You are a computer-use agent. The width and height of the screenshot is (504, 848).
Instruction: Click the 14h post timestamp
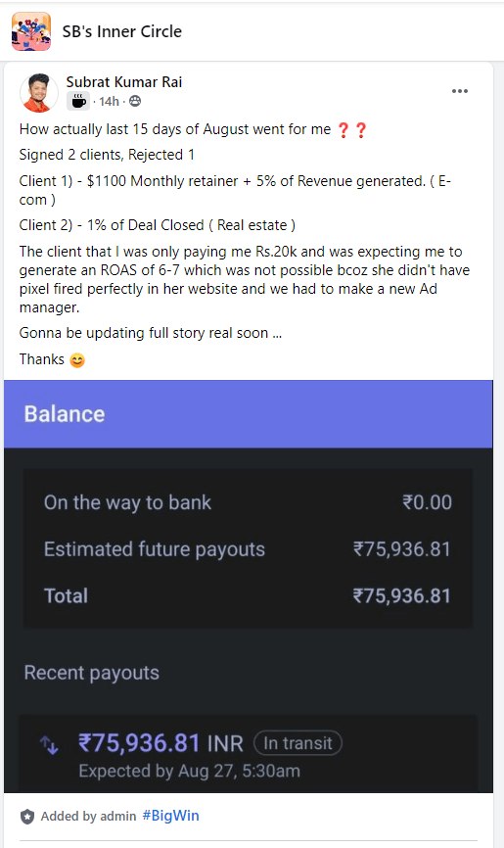pos(109,102)
